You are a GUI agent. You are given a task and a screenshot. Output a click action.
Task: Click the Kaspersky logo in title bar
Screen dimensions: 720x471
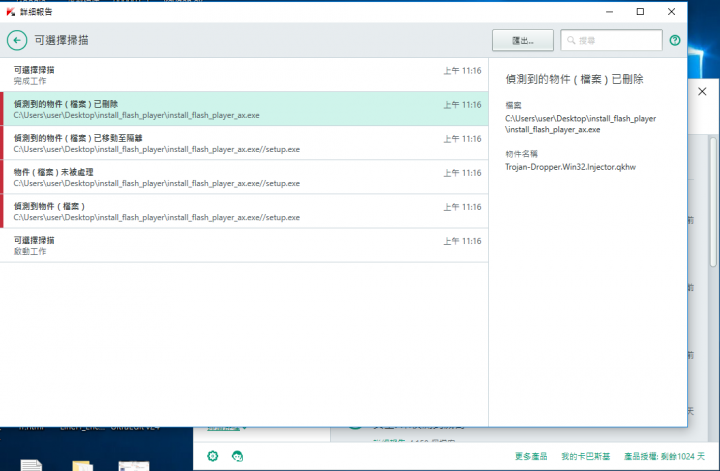point(11,12)
